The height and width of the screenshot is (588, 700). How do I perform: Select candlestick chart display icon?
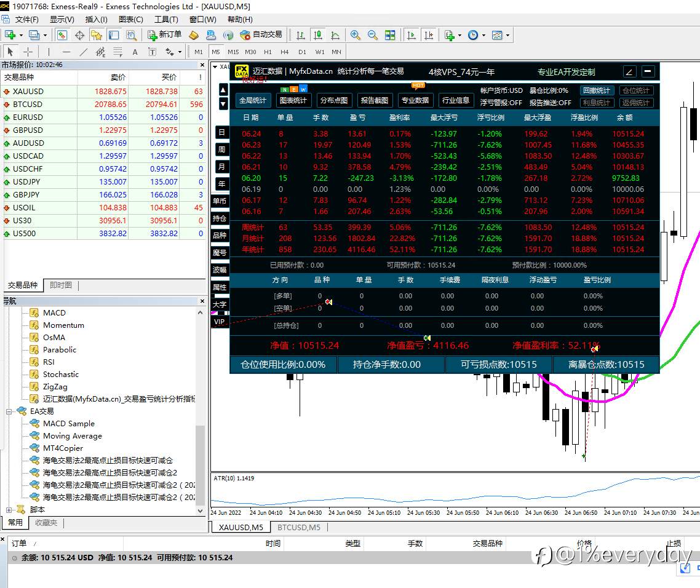pos(318,35)
